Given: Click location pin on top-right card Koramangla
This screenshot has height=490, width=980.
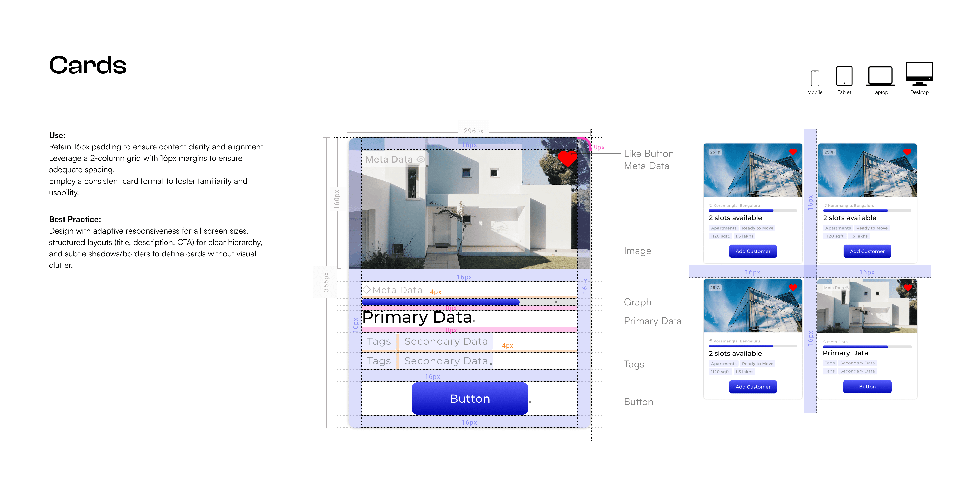Looking at the screenshot, I should click(825, 205).
